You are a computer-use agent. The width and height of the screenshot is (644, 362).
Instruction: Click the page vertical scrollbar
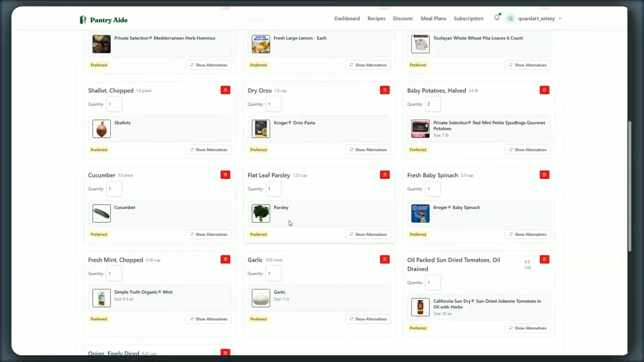pos(629,186)
